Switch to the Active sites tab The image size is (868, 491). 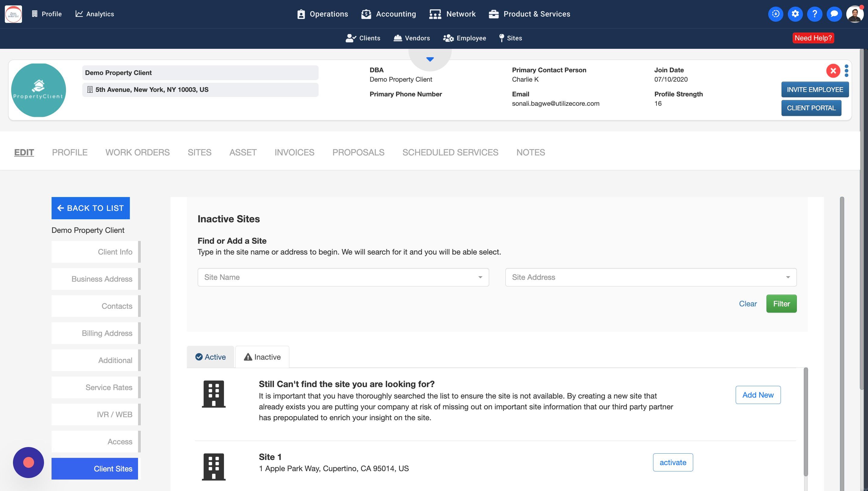tap(210, 357)
